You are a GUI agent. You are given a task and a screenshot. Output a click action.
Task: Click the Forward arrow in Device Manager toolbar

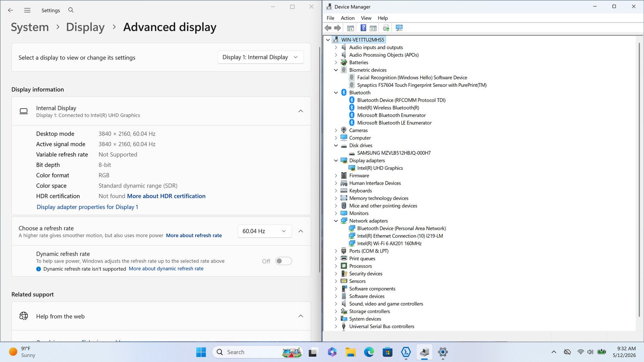click(338, 28)
